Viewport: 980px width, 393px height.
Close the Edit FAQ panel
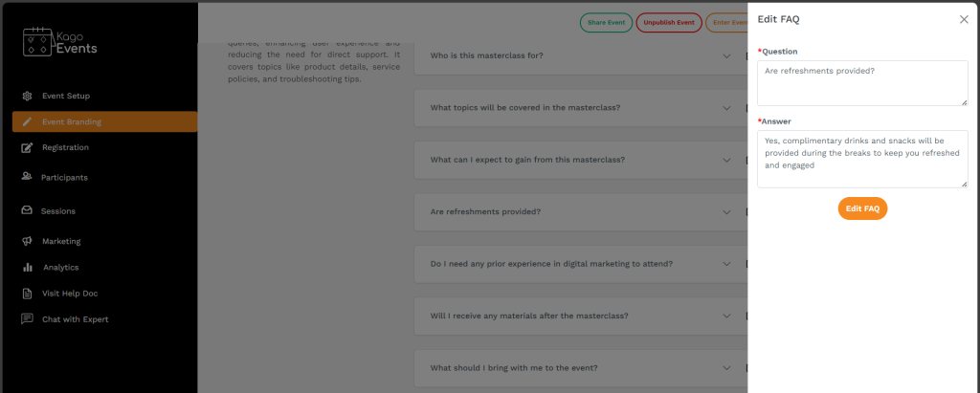click(964, 19)
